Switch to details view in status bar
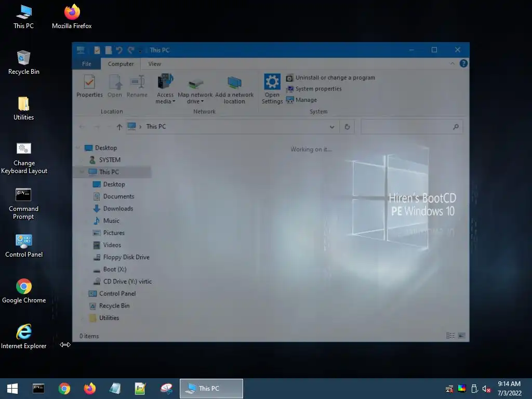 (450, 336)
